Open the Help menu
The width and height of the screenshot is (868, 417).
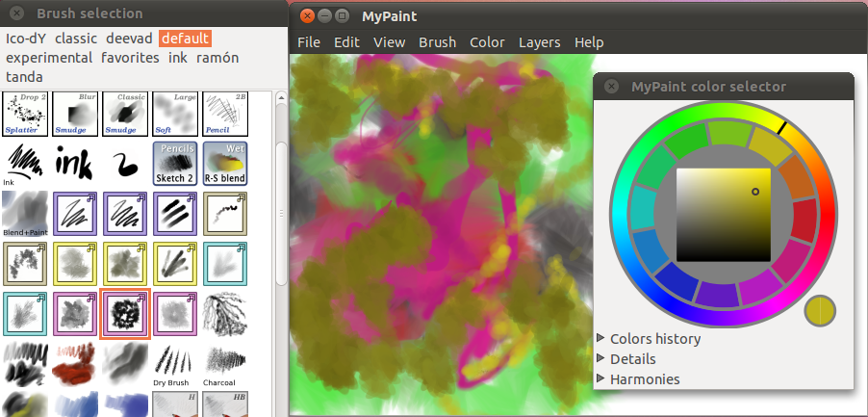coord(589,42)
